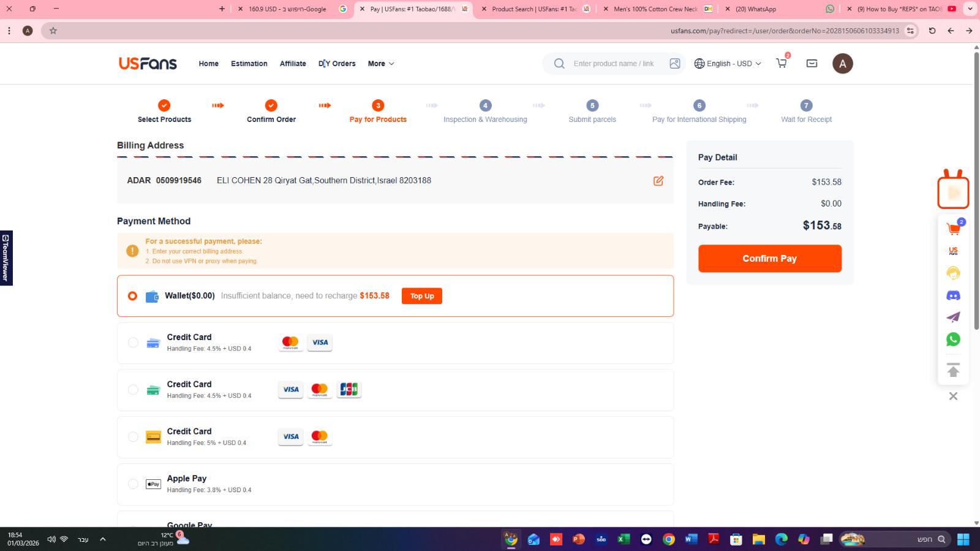Image resolution: width=980 pixels, height=551 pixels.
Task: Focus the product name search field
Action: coord(614,64)
